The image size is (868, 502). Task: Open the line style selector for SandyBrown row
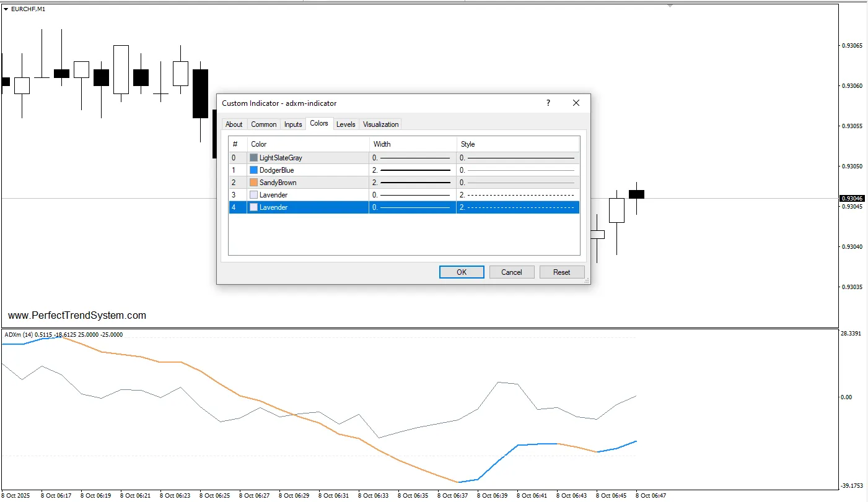coord(518,183)
